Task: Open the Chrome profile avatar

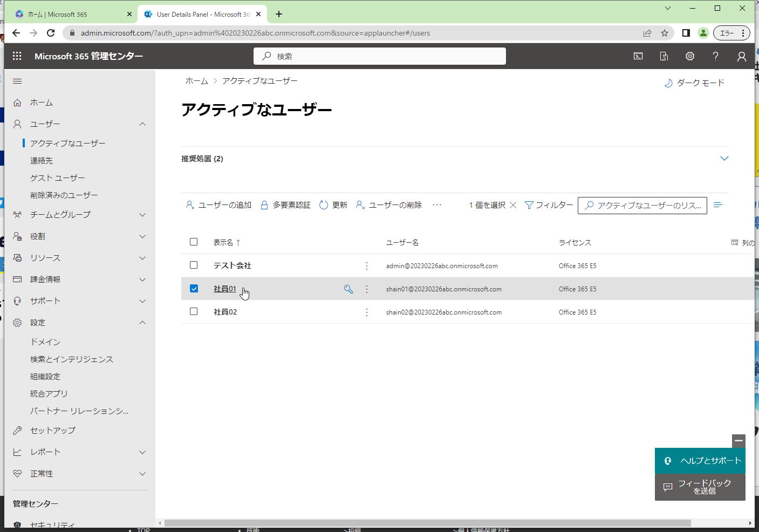Action: [x=703, y=33]
